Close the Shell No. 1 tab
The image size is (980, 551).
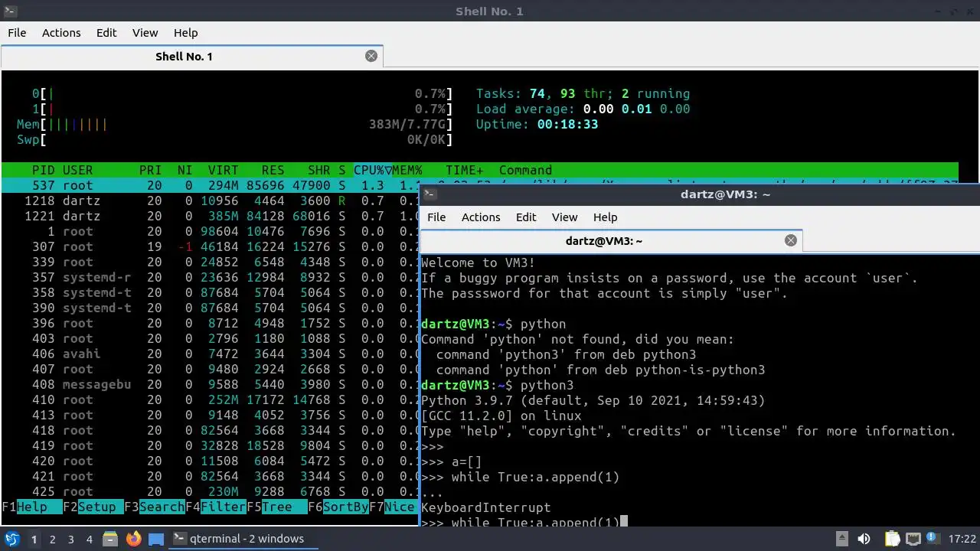point(371,56)
